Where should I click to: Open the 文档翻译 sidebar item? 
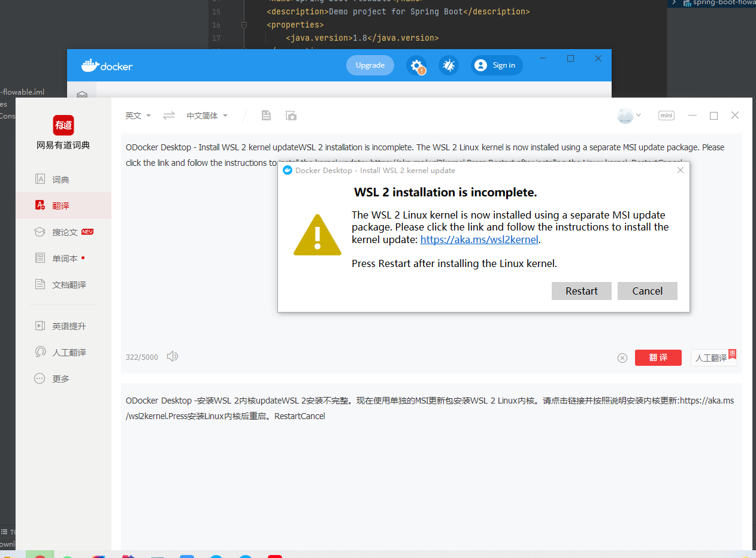[x=63, y=284]
